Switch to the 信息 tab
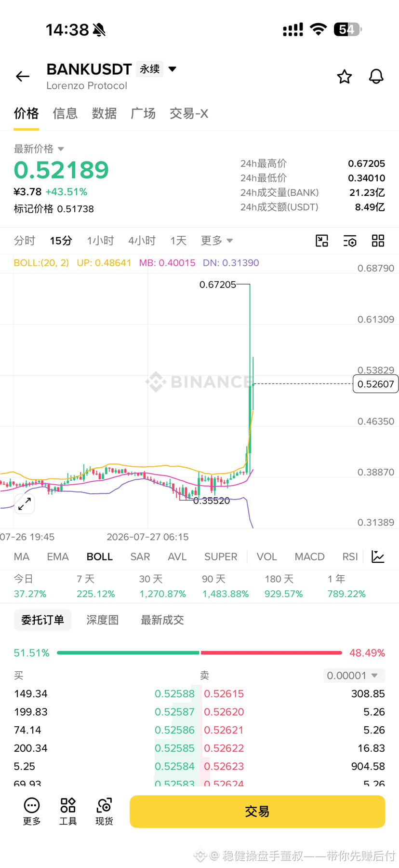The width and height of the screenshot is (399, 868). click(65, 114)
